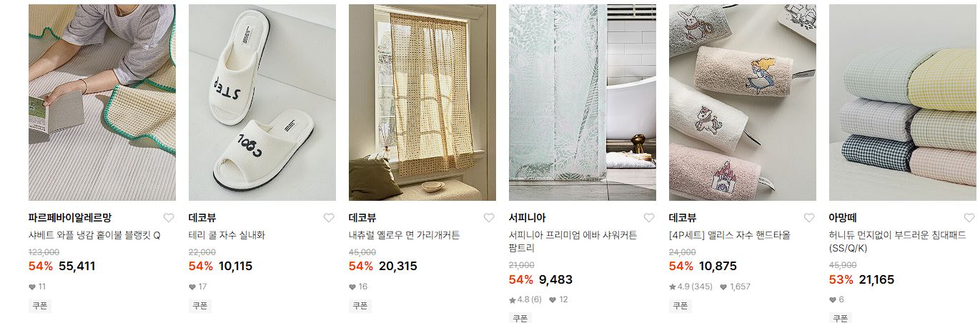Click heart icon beside 서피니아 brand

[x=649, y=218]
